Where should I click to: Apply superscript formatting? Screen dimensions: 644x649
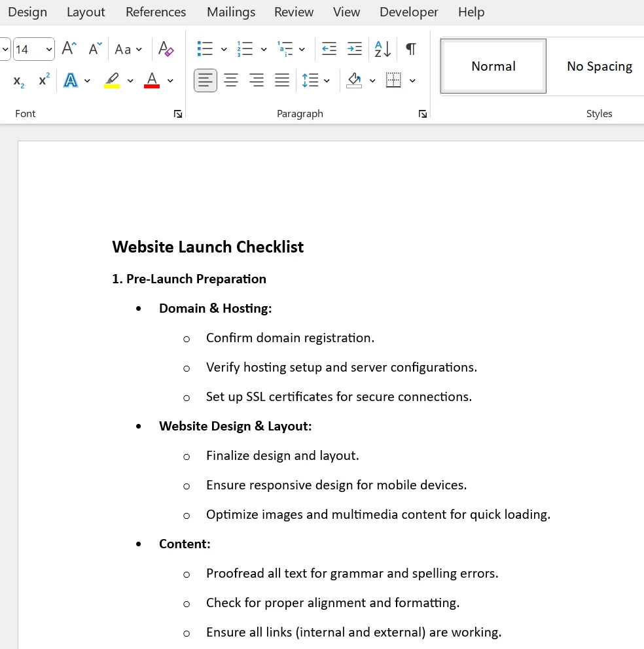tap(44, 80)
